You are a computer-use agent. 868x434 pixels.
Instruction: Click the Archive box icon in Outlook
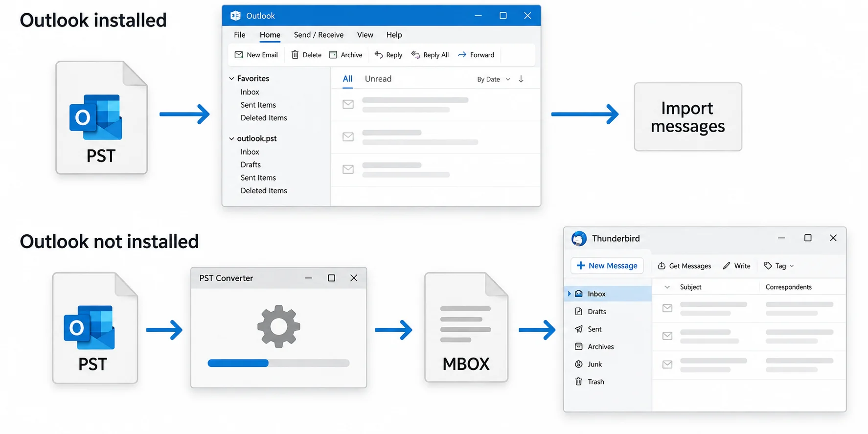click(x=333, y=55)
